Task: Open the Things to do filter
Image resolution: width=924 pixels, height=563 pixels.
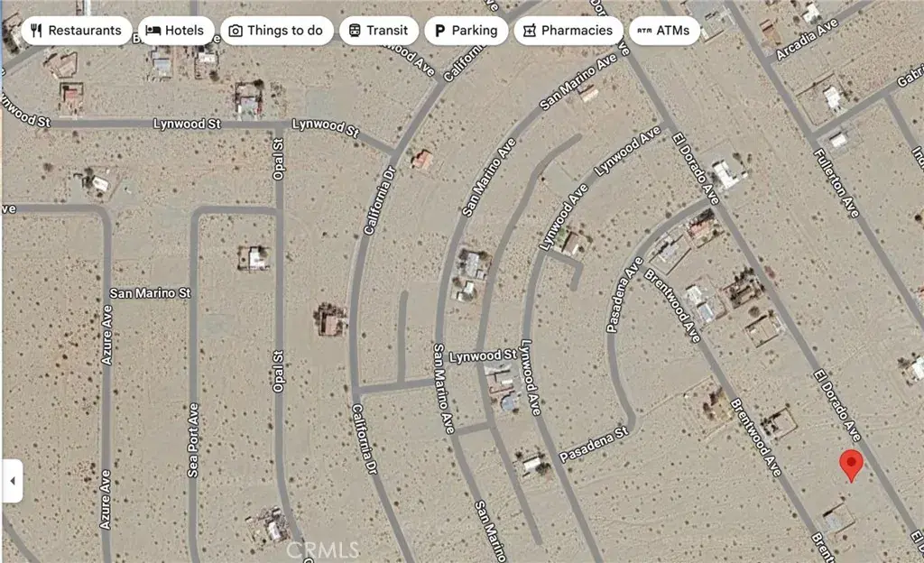Action: click(277, 31)
